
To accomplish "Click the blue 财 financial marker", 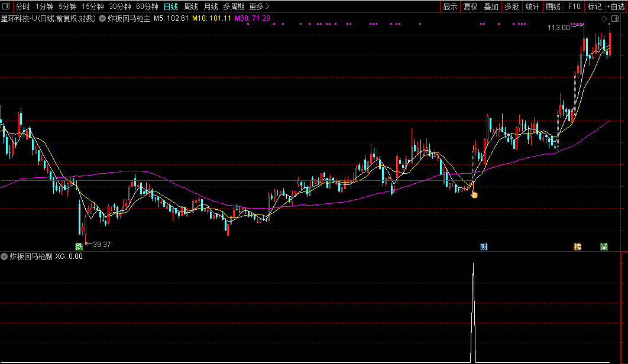I will pyautogui.click(x=484, y=246).
